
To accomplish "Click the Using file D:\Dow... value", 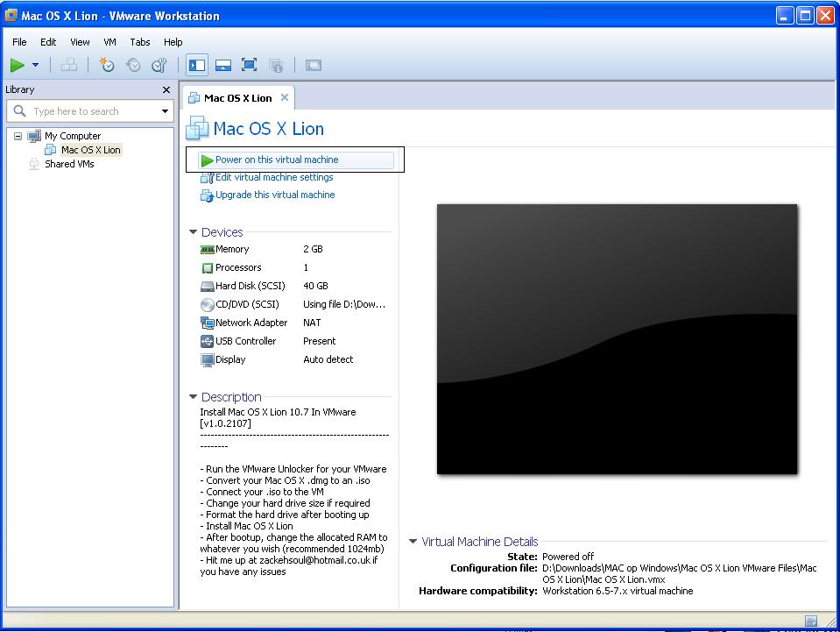I will pos(344,304).
